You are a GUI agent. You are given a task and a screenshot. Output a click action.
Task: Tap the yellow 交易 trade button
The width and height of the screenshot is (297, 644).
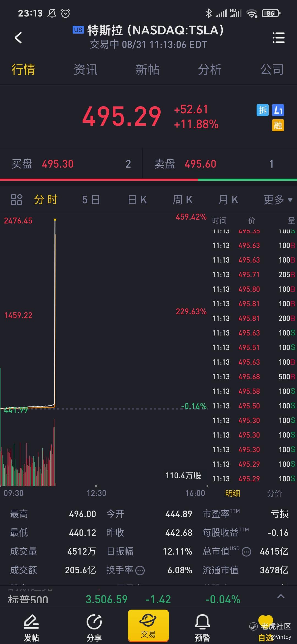pos(148,626)
